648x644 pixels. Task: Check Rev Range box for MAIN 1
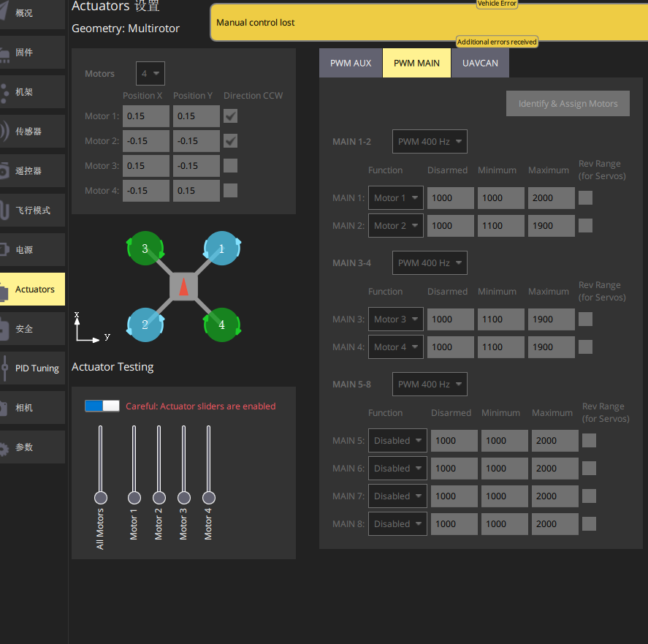pos(585,198)
